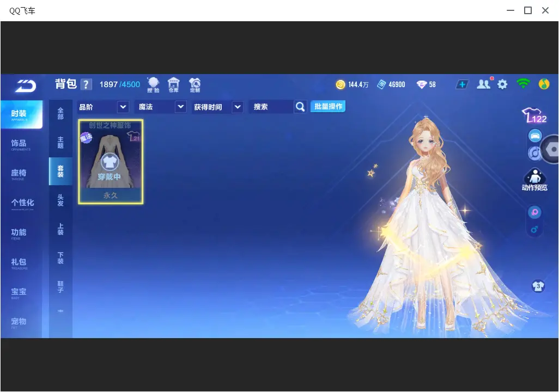This screenshot has height=392, width=559.
Task: Open the yellow music note icon
Action: (x=544, y=84)
